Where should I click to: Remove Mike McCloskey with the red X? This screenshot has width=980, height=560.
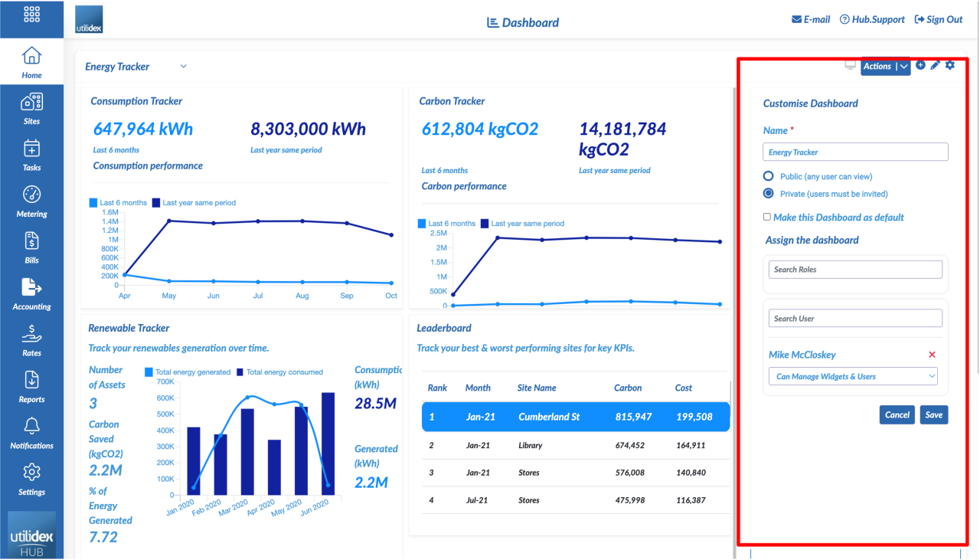click(x=933, y=355)
